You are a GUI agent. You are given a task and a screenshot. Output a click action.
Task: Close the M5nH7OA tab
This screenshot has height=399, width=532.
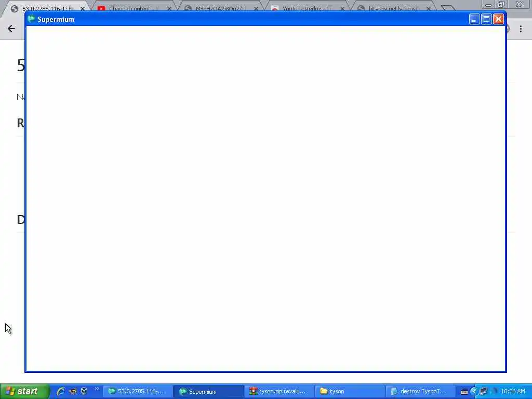click(x=256, y=8)
